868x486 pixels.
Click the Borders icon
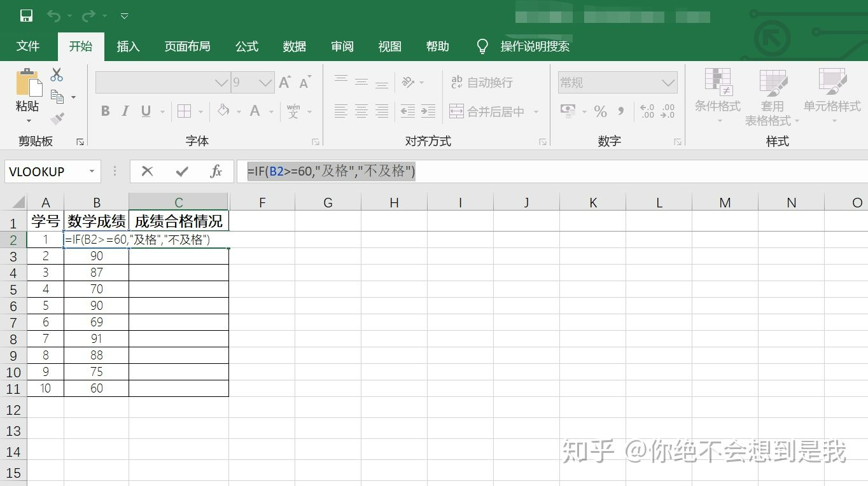[x=184, y=111]
